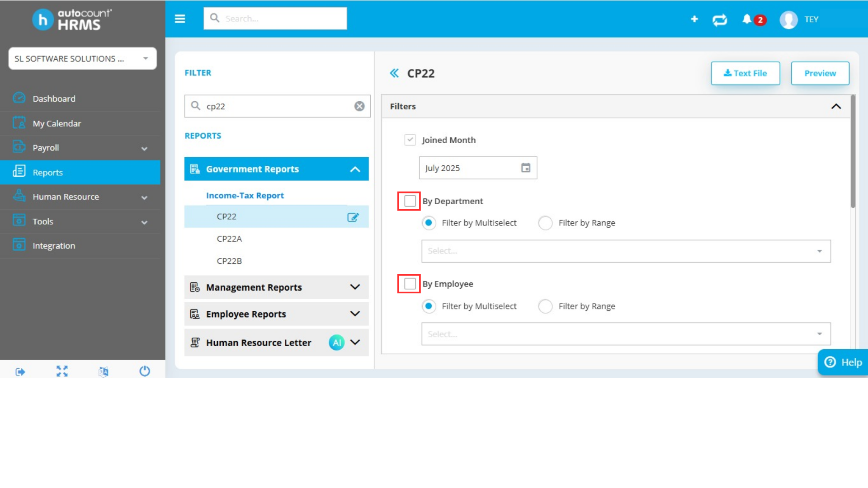Download the Text File
The image size is (868, 488).
coord(745,73)
